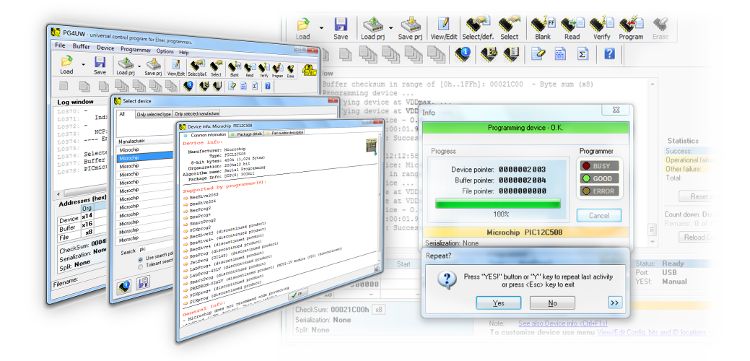Click 'Log window' heading in PG4UW window

coord(75,102)
